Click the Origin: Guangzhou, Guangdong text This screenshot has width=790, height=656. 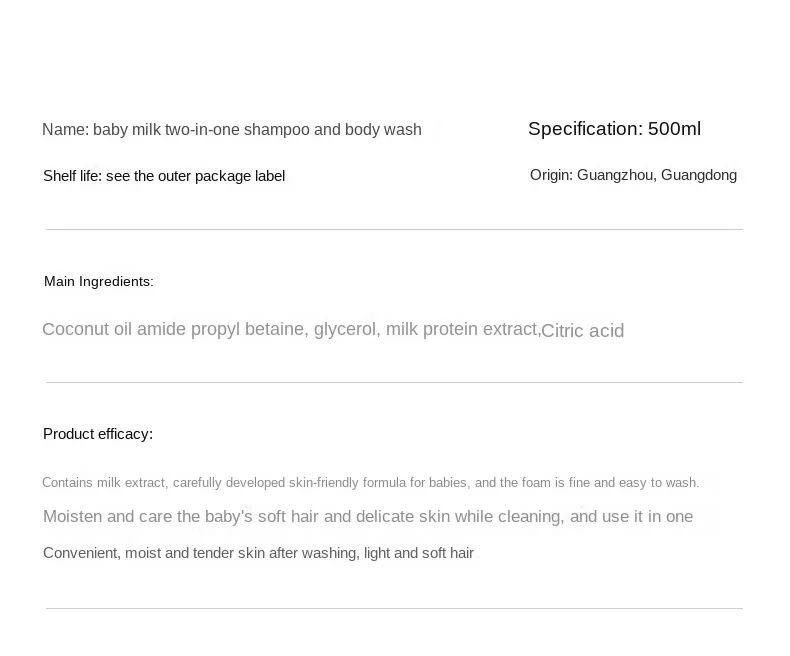(633, 175)
